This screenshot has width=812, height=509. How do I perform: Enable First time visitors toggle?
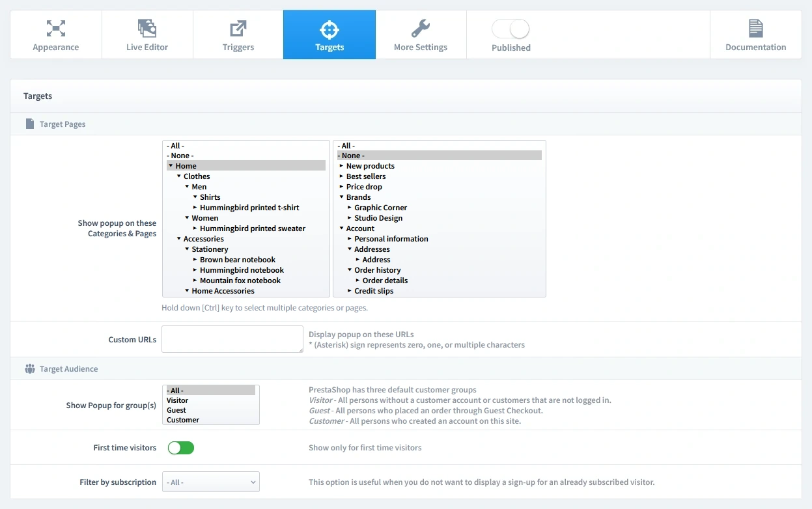point(180,448)
